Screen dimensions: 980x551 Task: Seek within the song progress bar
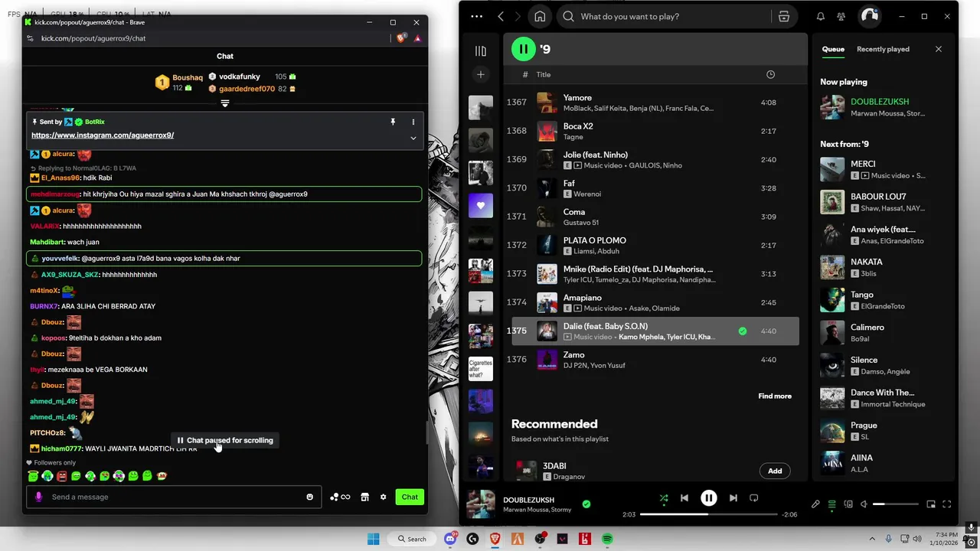pos(708,514)
